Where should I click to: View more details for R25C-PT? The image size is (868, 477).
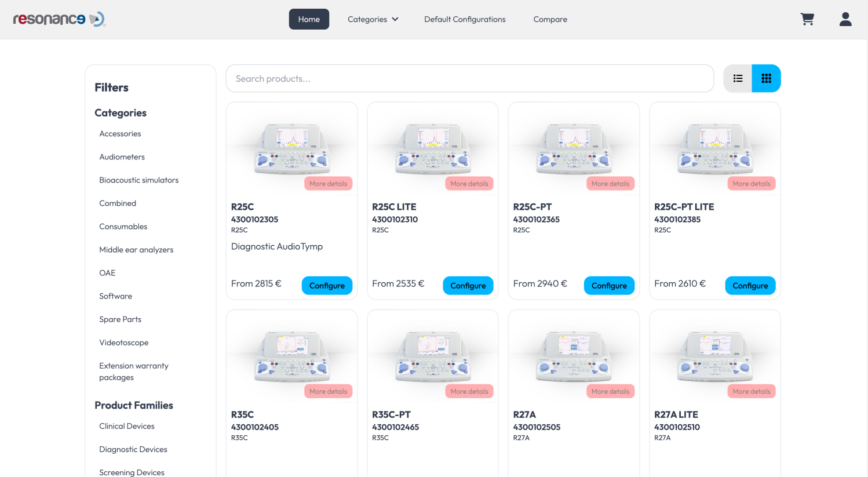pyautogui.click(x=610, y=184)
